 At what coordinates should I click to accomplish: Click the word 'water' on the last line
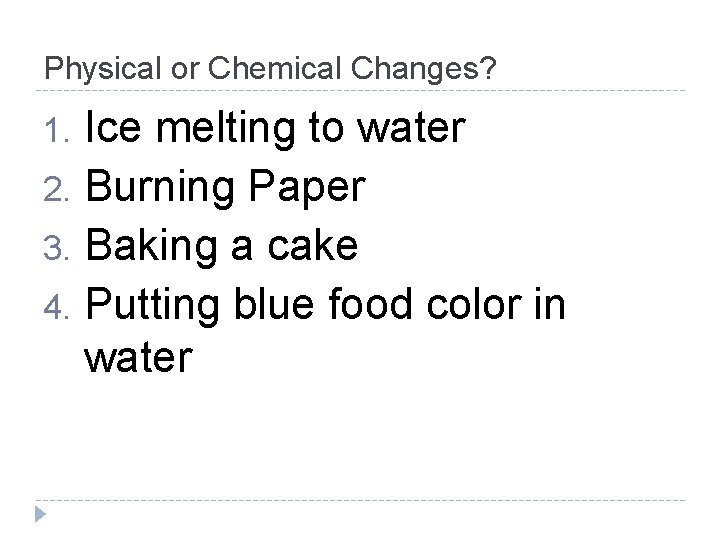click(x=138, y=358)
